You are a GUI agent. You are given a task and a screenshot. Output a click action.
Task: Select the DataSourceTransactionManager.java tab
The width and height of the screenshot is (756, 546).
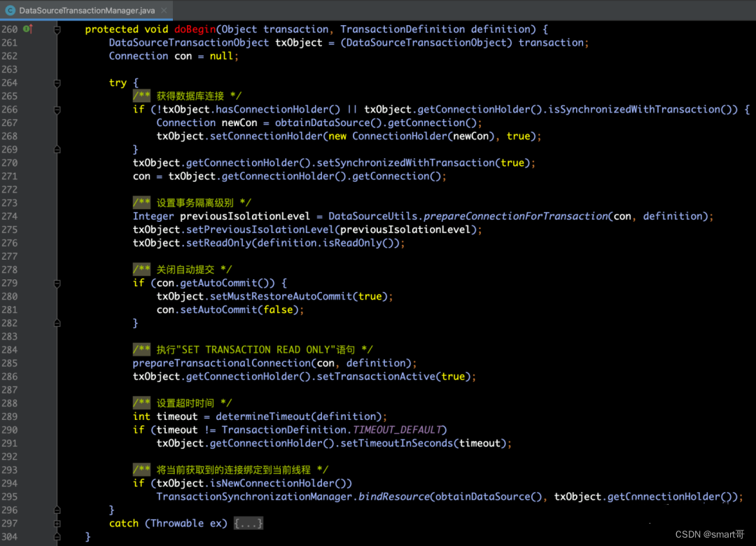pos(87,10)
